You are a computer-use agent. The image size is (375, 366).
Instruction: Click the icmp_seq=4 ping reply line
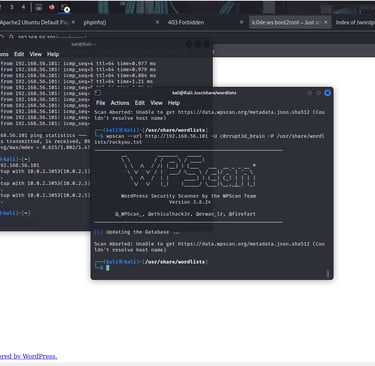(x=78, y=63)
